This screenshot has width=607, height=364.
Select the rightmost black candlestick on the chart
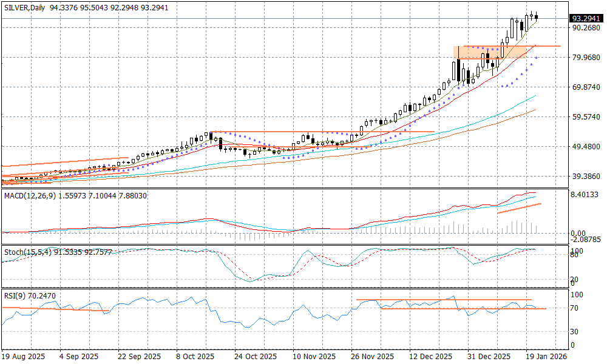(x=536, y=17)
